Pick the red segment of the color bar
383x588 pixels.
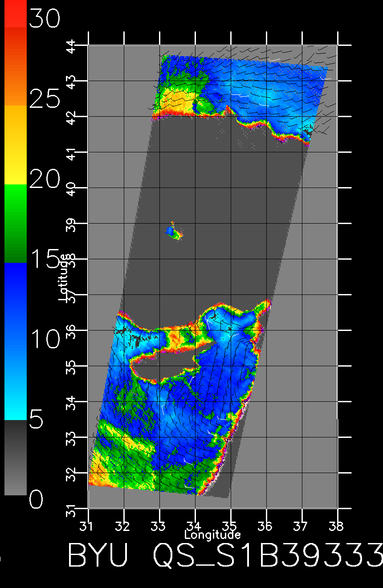[15, 13]
